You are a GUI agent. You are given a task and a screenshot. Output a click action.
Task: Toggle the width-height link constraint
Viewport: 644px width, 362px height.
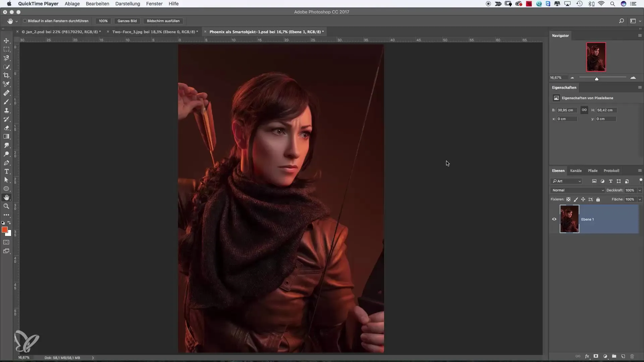584,110
